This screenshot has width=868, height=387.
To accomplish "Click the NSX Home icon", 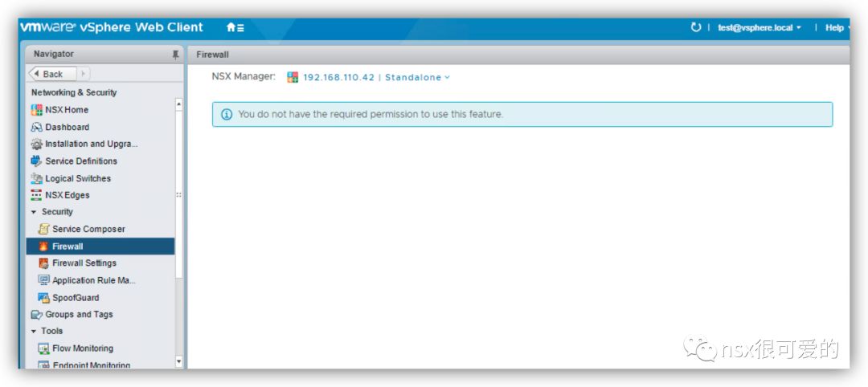I will point(36,109).
